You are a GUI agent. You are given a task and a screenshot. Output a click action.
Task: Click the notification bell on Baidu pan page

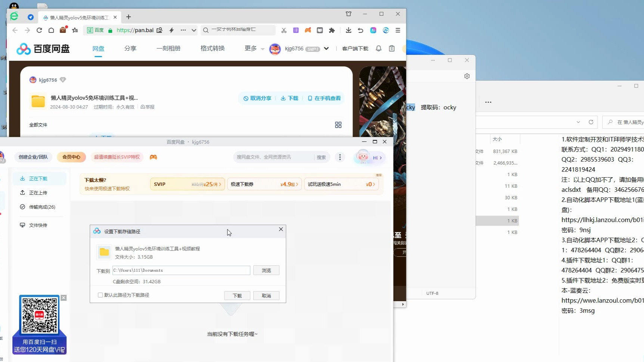coord(378,49)
